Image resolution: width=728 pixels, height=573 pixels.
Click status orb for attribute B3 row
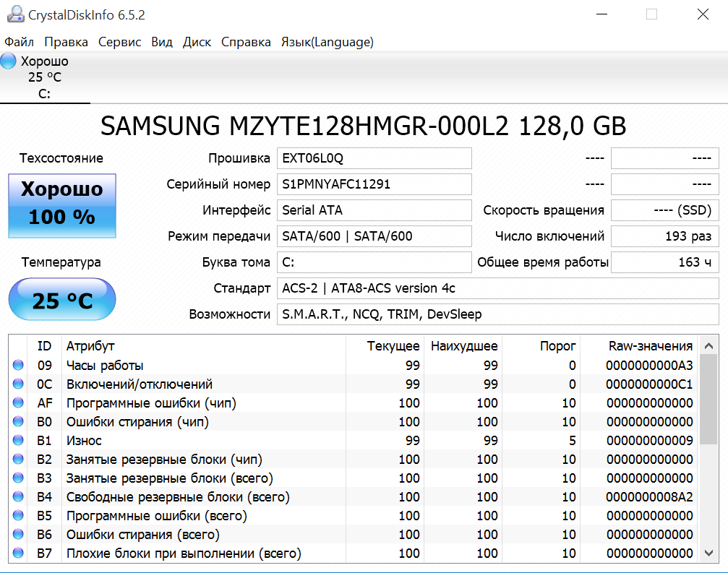point(18,478)
